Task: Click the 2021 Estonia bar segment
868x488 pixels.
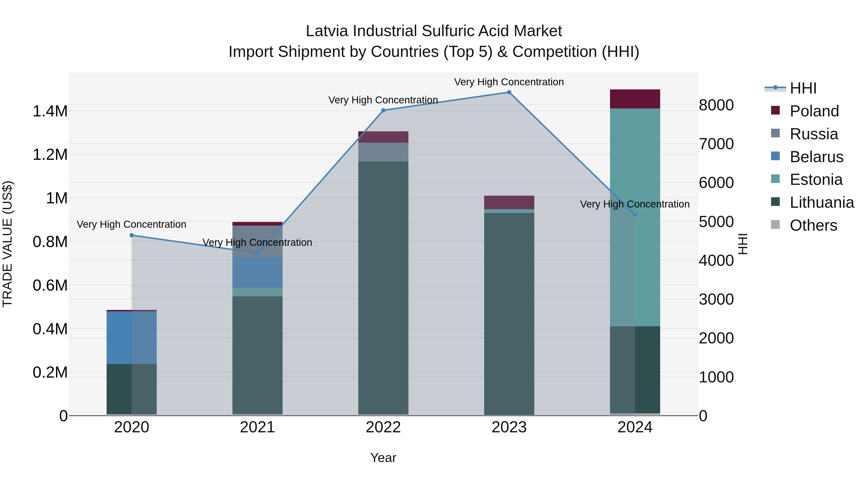Action: (258, 292)
